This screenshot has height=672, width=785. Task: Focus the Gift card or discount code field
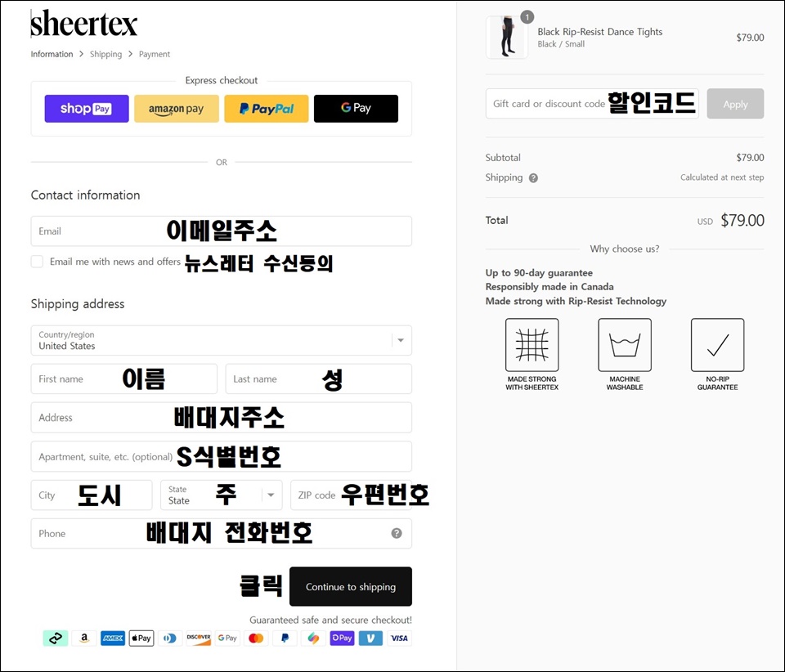(x=592, y=104)
